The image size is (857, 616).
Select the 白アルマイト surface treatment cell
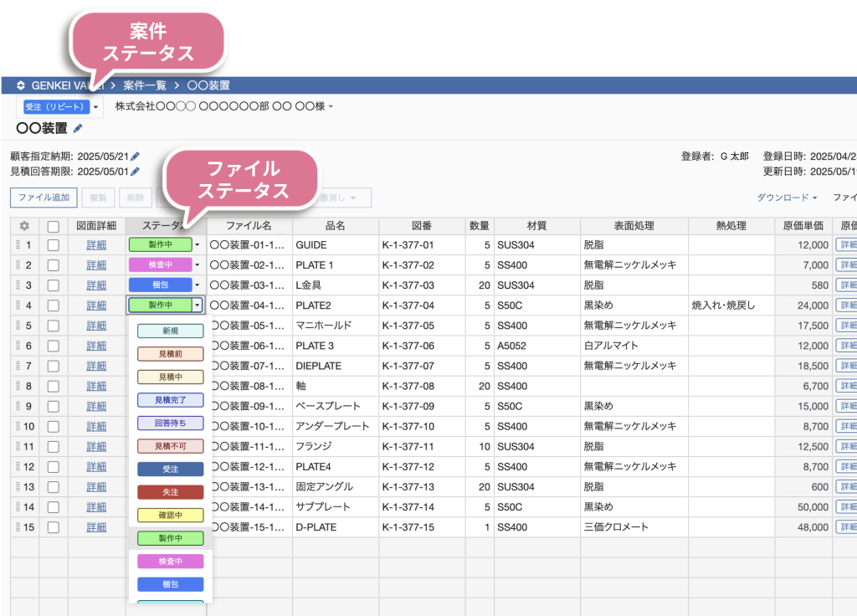pos(634,346)
